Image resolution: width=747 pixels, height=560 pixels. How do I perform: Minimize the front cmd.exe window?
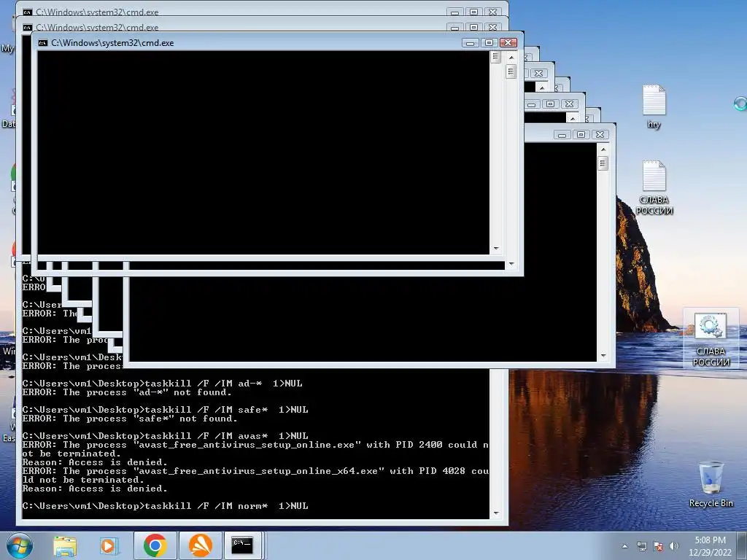(x=471, y=43)
